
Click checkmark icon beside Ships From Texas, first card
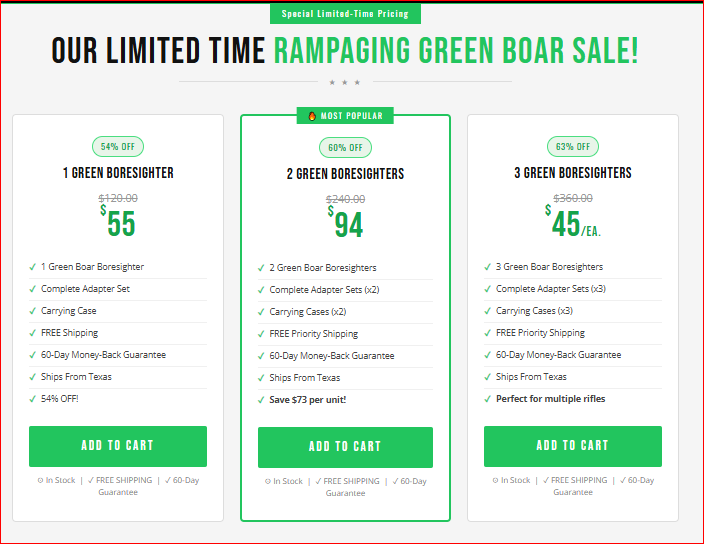(x=32, y=377)
